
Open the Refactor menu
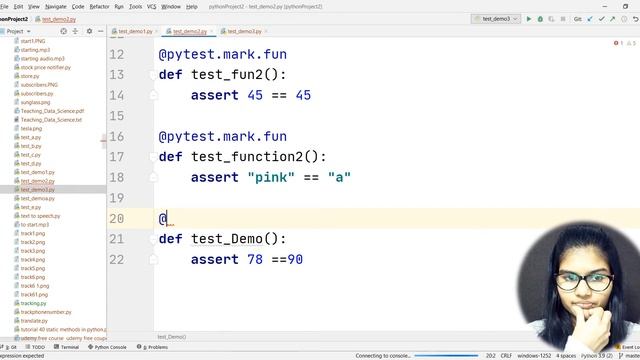(99, 7)
